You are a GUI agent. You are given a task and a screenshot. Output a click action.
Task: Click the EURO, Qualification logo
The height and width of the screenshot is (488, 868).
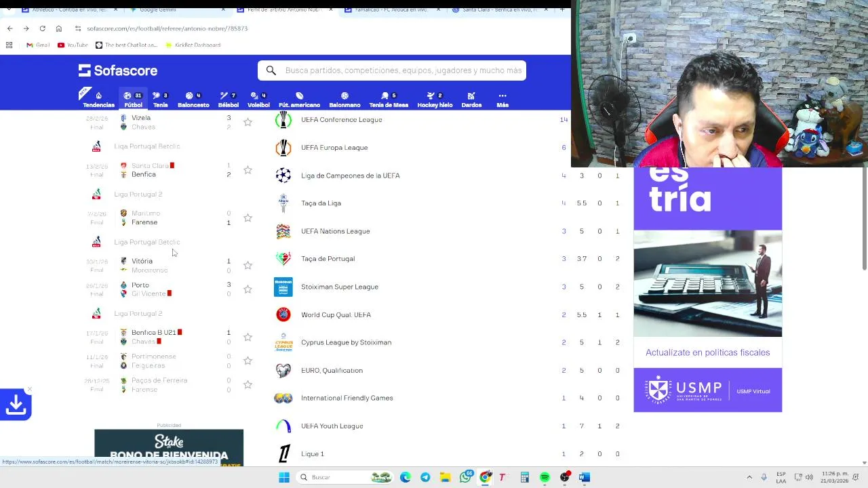[283, 370]
